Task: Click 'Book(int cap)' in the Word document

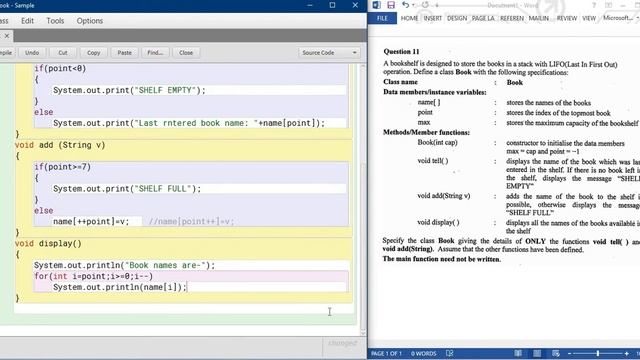Action: [x=437, y=142]
